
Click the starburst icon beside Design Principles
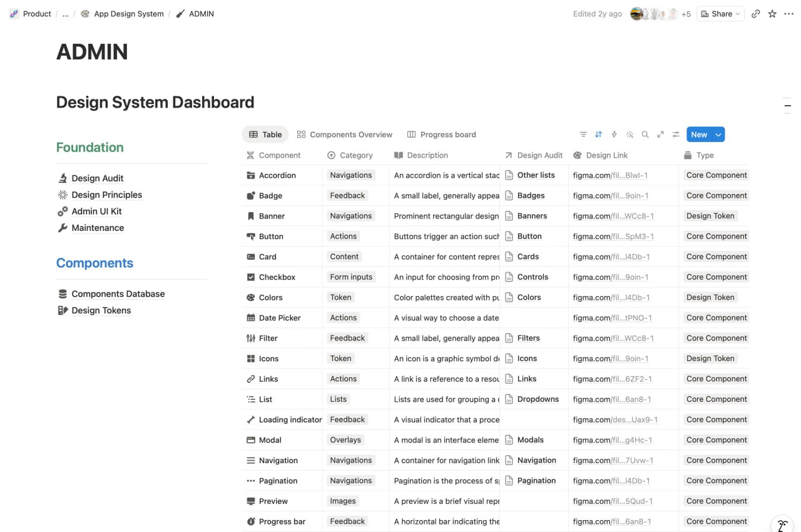63,195
